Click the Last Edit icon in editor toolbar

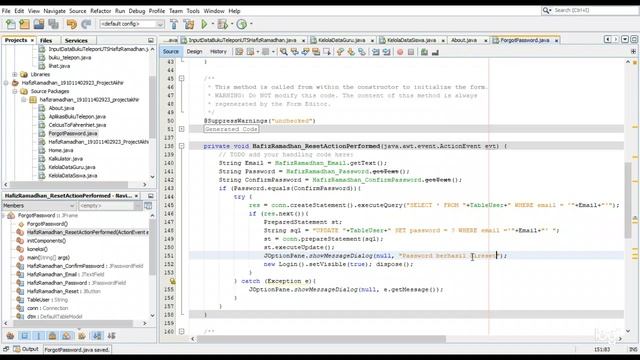click(239, 52)
